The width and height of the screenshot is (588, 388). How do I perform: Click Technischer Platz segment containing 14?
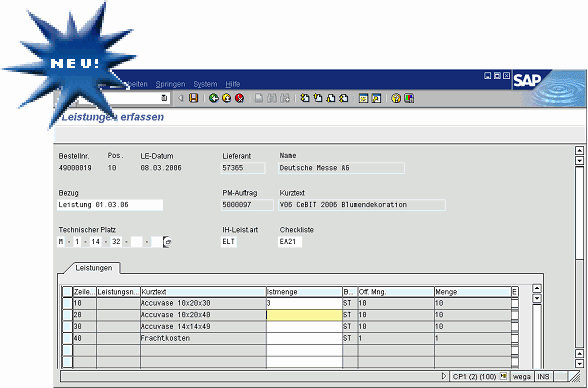pos(96,242)
